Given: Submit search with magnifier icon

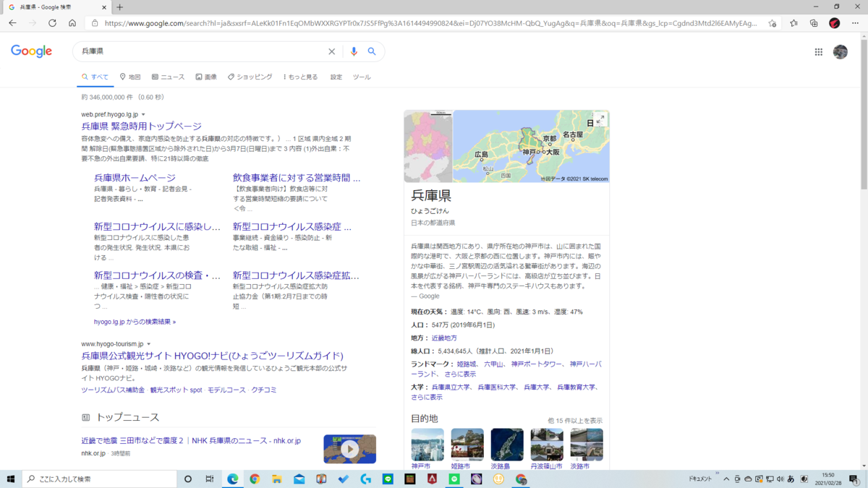Looking at the screenshot, I should pyautogui.click(x=372, y=51).
